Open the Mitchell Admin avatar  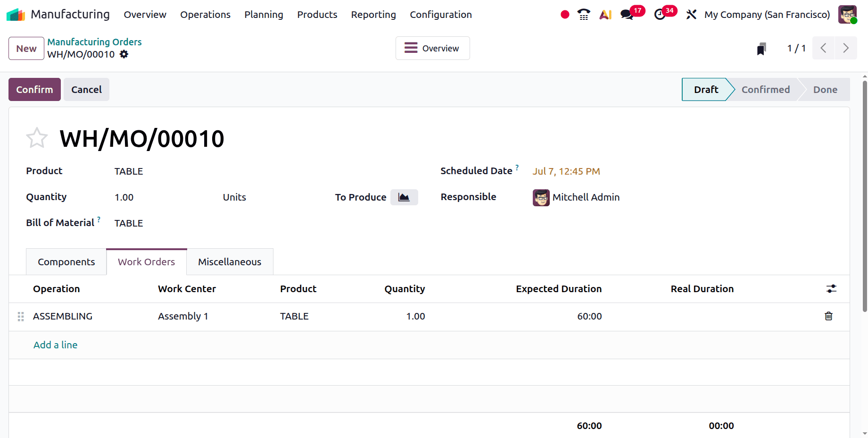pos(541,198)
